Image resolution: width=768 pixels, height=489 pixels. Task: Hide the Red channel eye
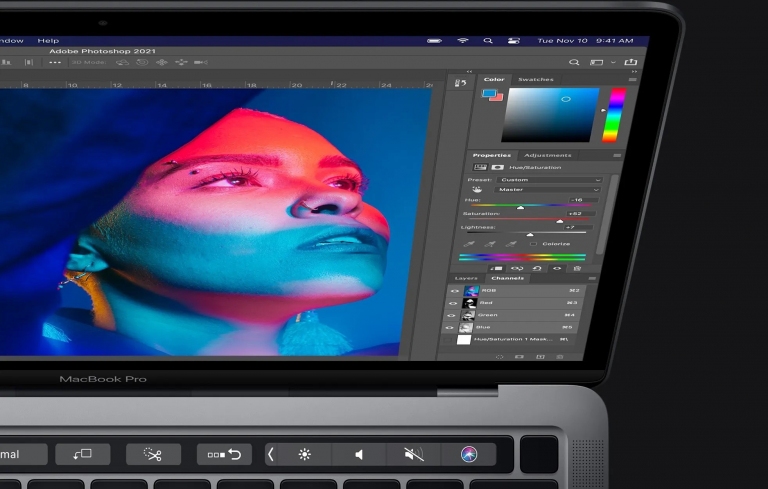click(453, 303)
